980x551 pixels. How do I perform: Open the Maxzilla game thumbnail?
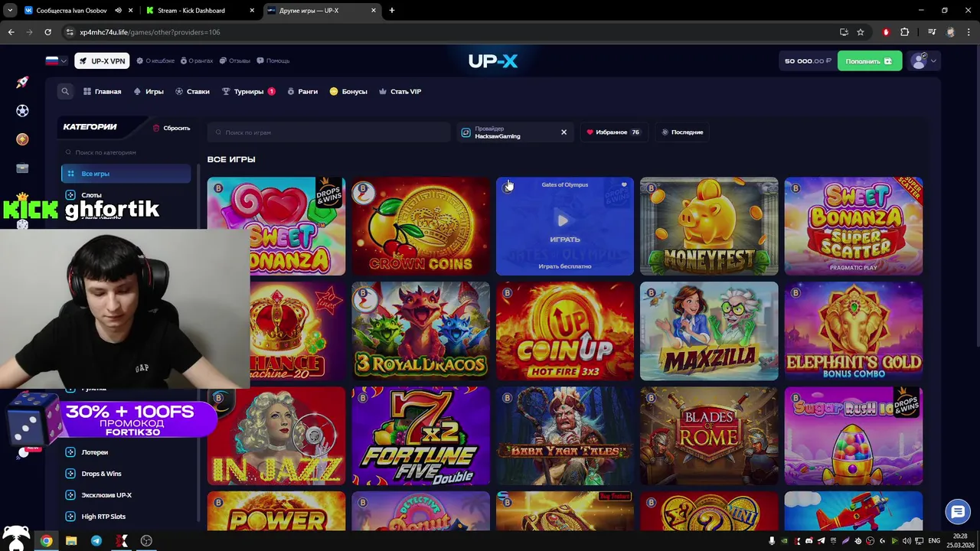(x=709, y=331)
